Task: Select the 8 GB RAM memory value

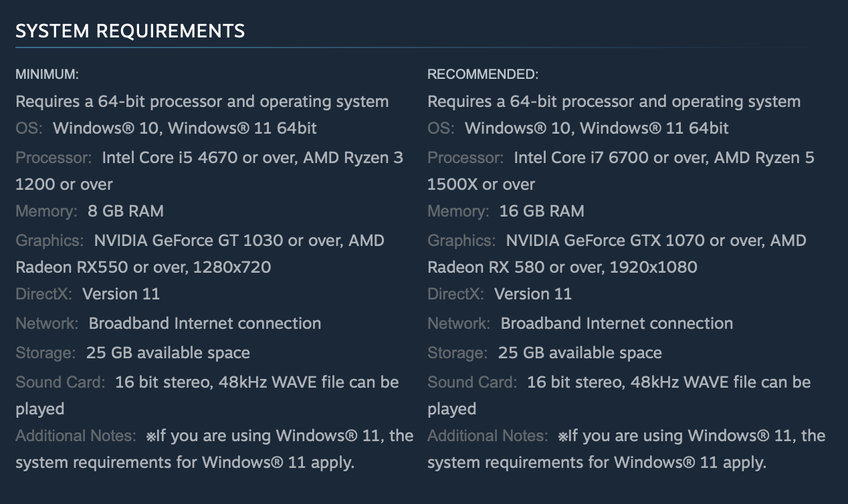Action: 126,211
